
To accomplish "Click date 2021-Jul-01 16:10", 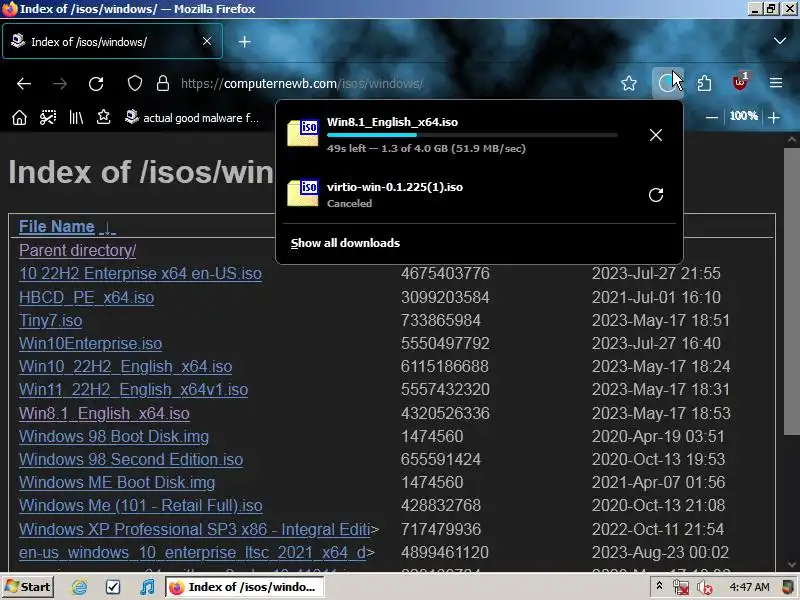I will (x=656, y=297).
